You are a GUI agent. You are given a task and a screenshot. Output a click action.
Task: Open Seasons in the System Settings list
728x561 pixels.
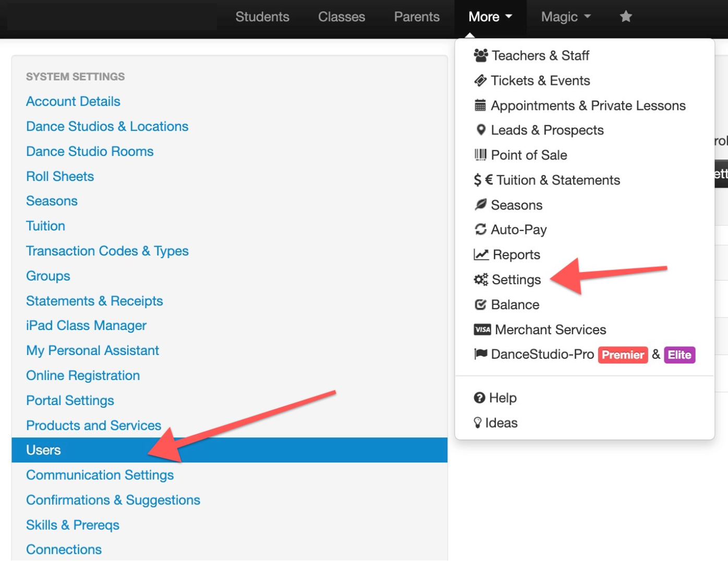pyautogui.click(x=52, y=201)
